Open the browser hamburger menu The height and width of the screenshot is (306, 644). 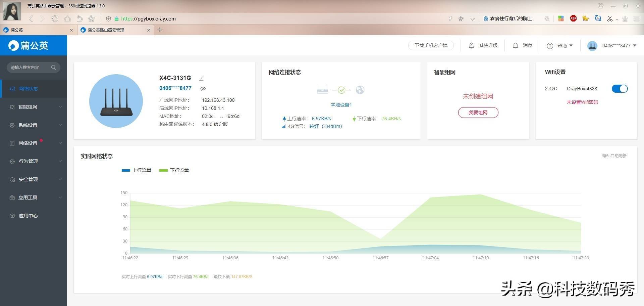click(636, 19)
